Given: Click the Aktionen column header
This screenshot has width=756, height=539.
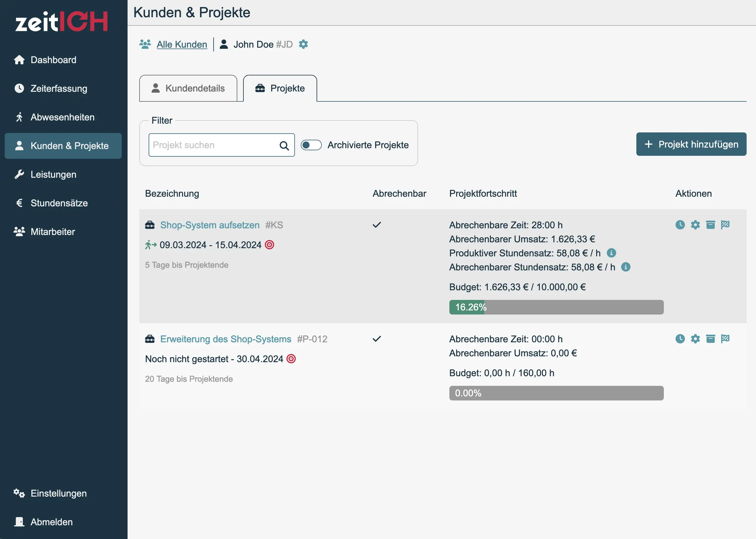Looking at the screenshot, I should 694,194.
